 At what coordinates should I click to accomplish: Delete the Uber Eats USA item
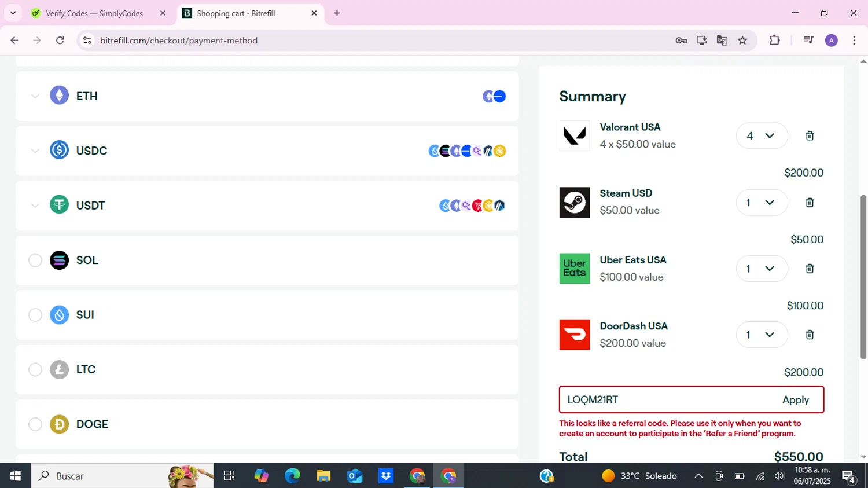(810, 269)
